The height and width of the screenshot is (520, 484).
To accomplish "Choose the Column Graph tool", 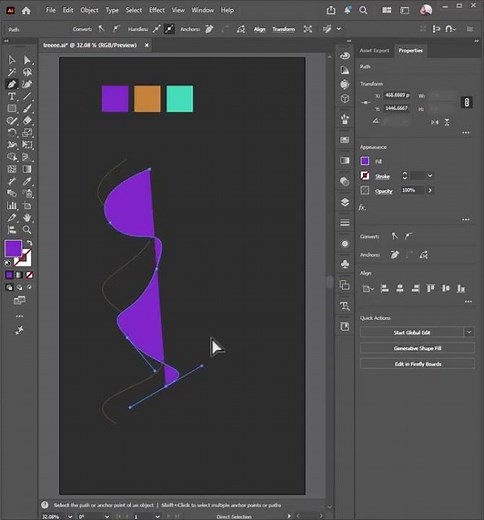I will click(x=12, y=205).
